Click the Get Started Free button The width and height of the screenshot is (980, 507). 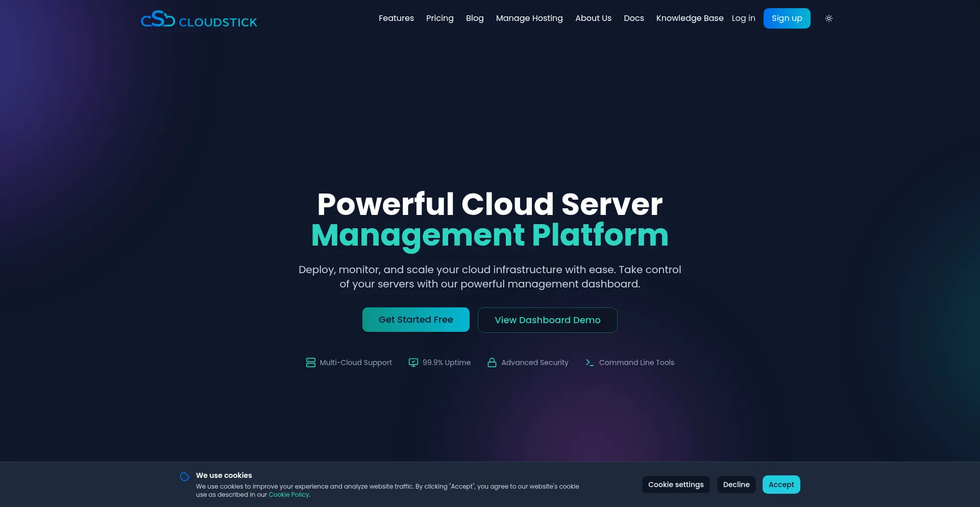click(x=415, y=320)
